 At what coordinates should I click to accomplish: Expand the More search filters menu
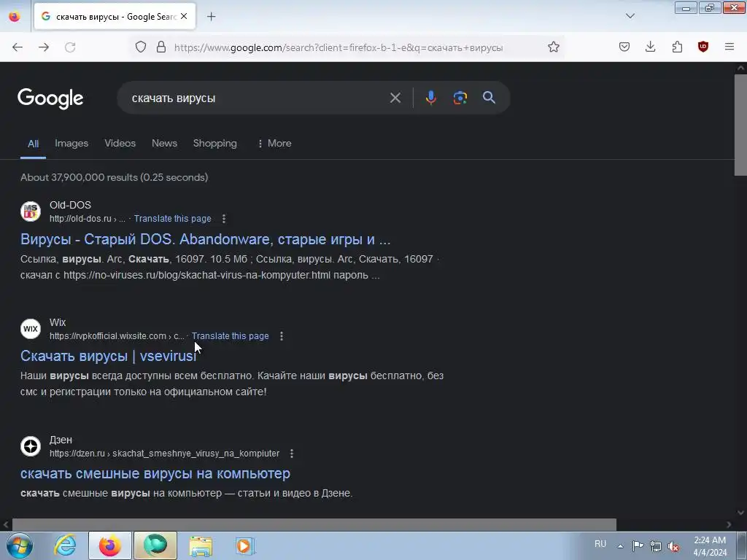(x=274, y=144)
